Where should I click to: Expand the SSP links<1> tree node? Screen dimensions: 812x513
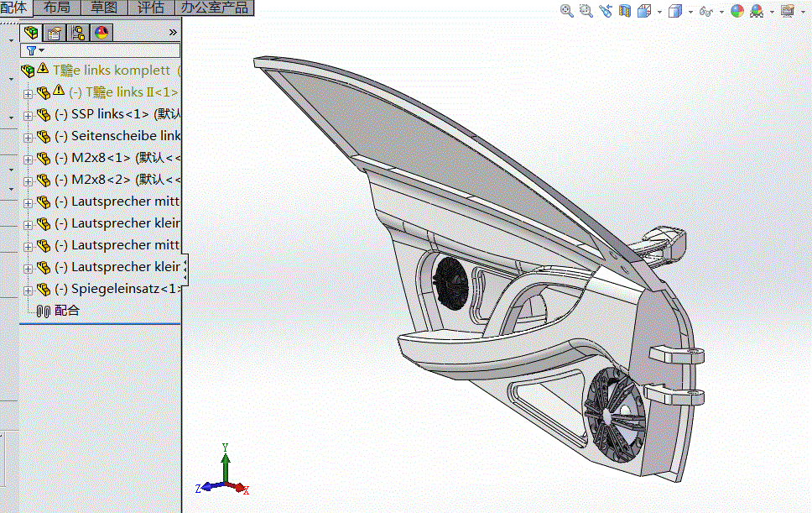[x=27, y=113]
